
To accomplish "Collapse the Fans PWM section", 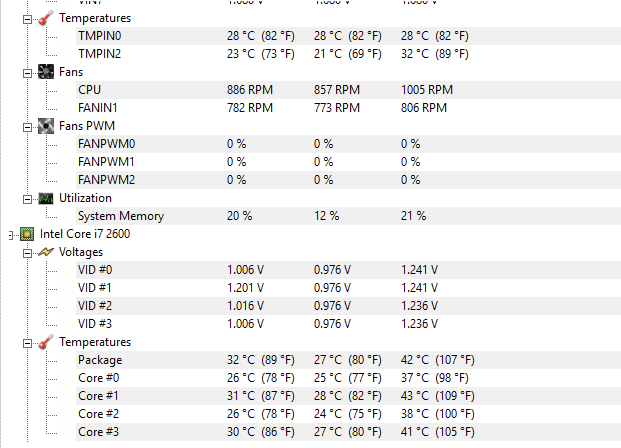I will tap(27, 126).
